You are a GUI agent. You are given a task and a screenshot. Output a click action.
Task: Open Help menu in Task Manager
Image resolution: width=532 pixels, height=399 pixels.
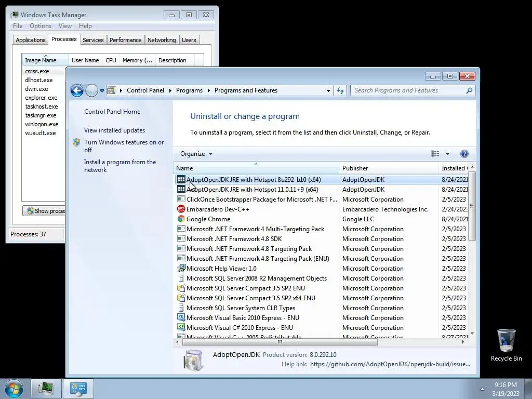coord(85,26)
